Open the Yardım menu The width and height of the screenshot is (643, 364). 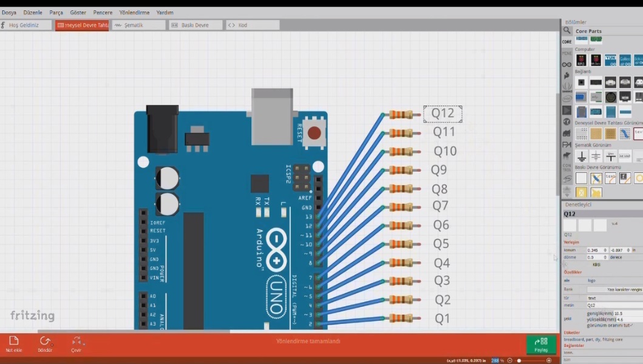[165, 12]
